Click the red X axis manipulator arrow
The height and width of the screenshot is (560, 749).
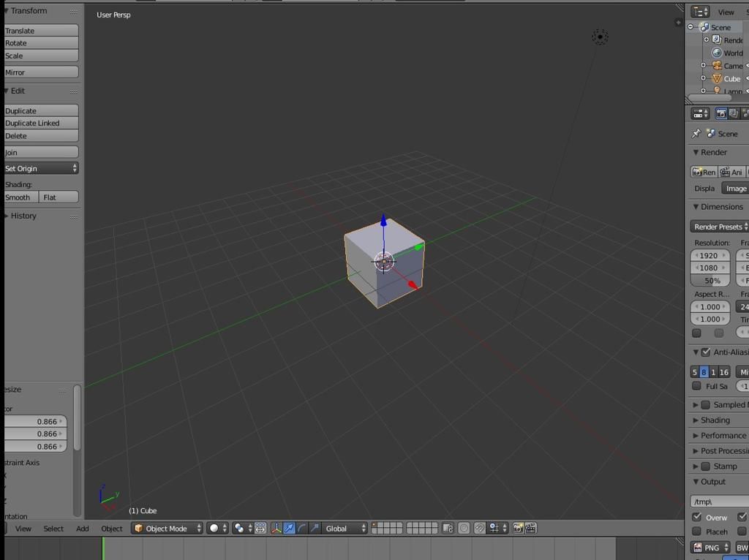413,285
